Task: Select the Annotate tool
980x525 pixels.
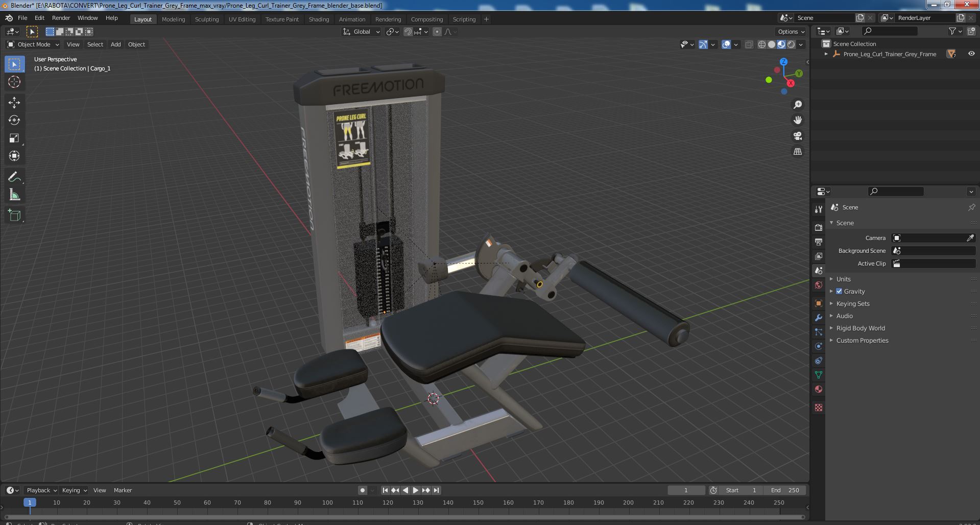Action: [14, 177]
